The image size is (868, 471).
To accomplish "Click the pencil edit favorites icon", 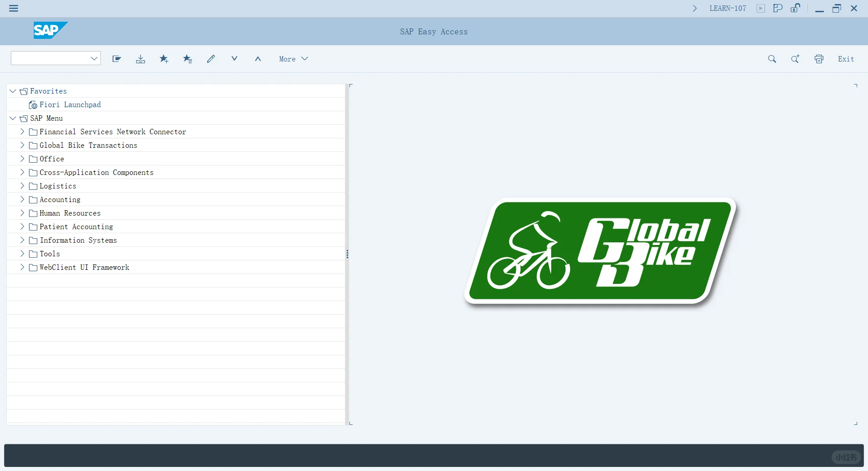I will (x=211, y=59).
